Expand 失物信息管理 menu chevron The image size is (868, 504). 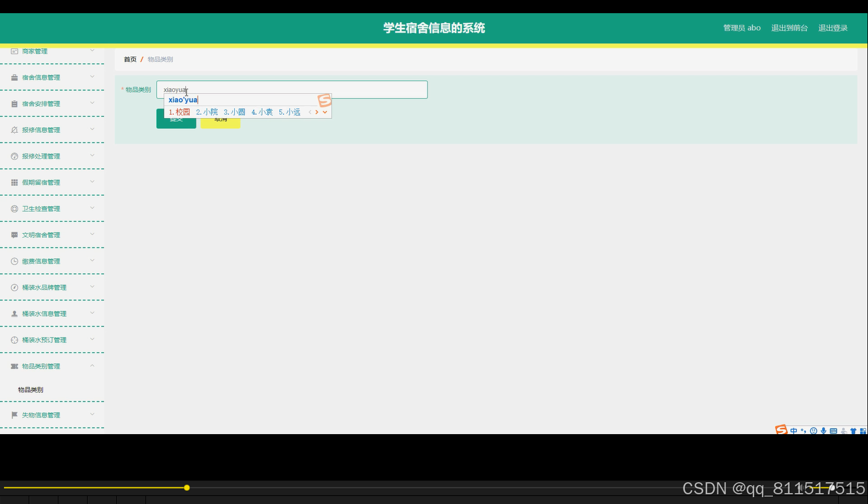[92, 415]
